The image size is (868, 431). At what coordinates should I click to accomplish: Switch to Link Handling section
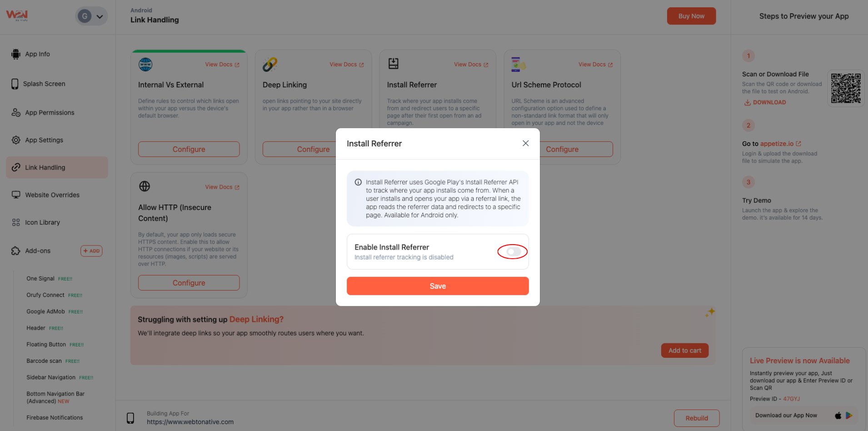pos(45,167)
